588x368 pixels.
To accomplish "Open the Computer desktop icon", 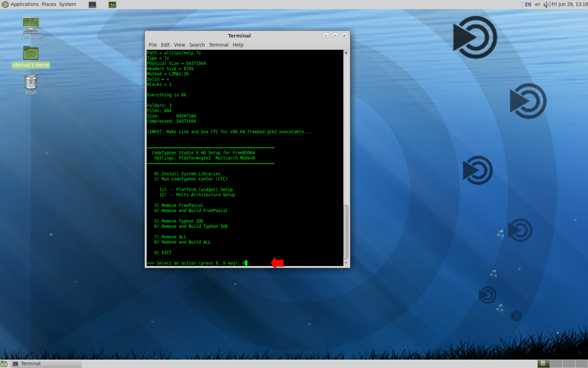I will pos(31,28).
